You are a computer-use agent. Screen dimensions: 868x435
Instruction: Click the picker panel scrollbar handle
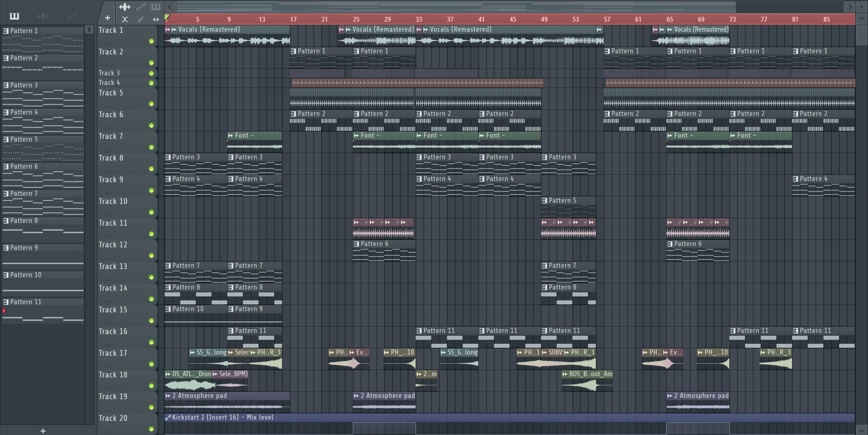coord(89,30)
